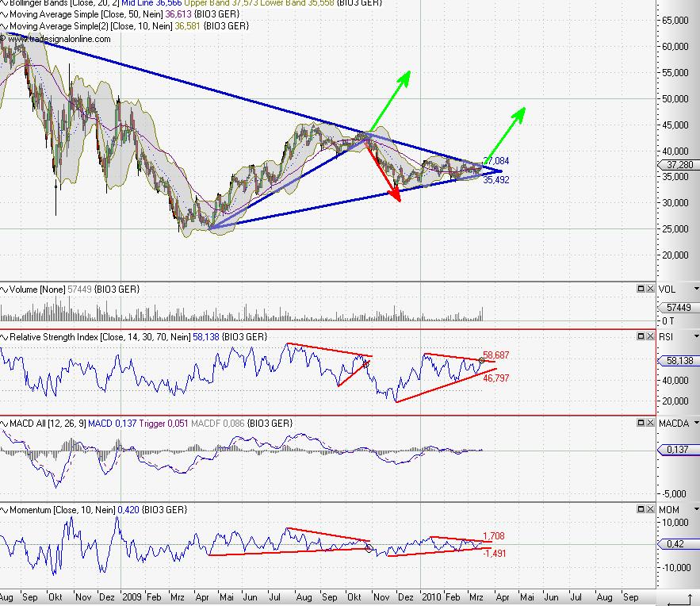Open the RSI scale dropdown

694,337
